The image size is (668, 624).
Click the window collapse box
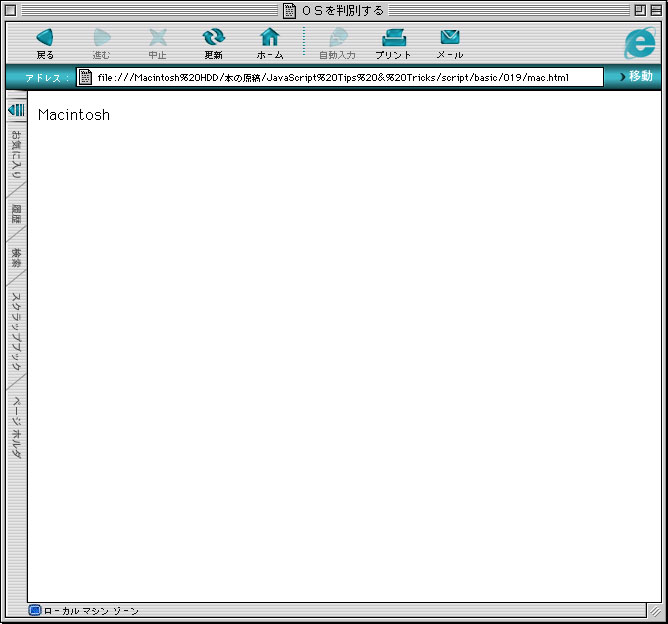[x=656, y=11]
